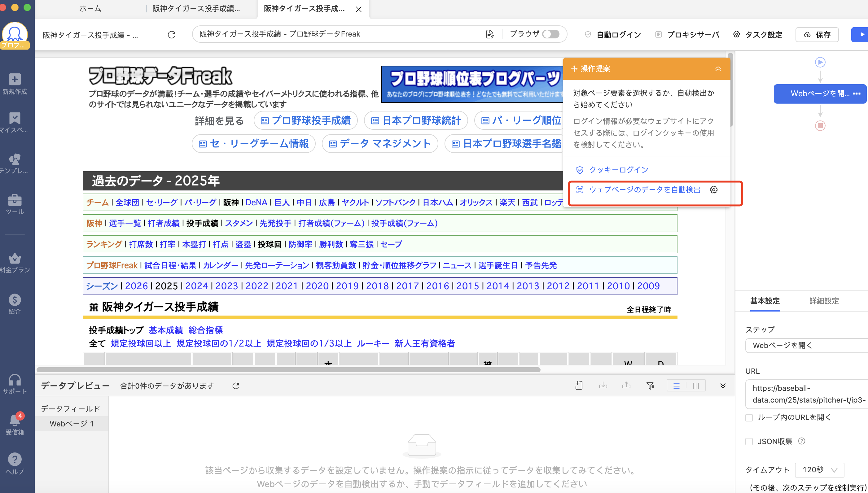Click the workflow start play node
This screenshot has height=493, width=868.
coord(820,62)
